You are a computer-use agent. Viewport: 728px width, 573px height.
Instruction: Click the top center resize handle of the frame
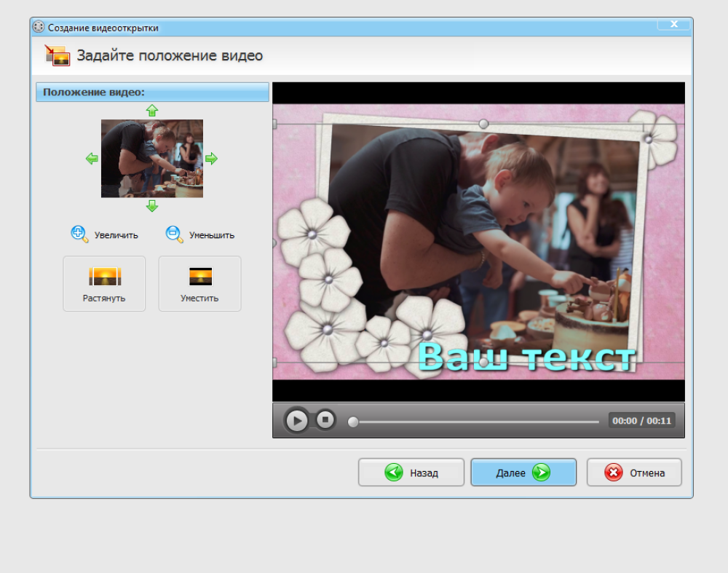[x=483, y=125]
